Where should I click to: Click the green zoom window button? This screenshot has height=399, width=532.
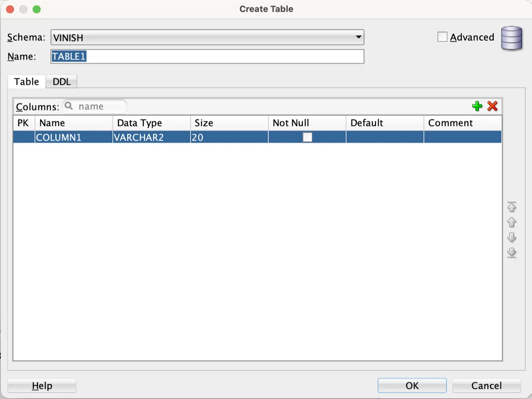36,9
